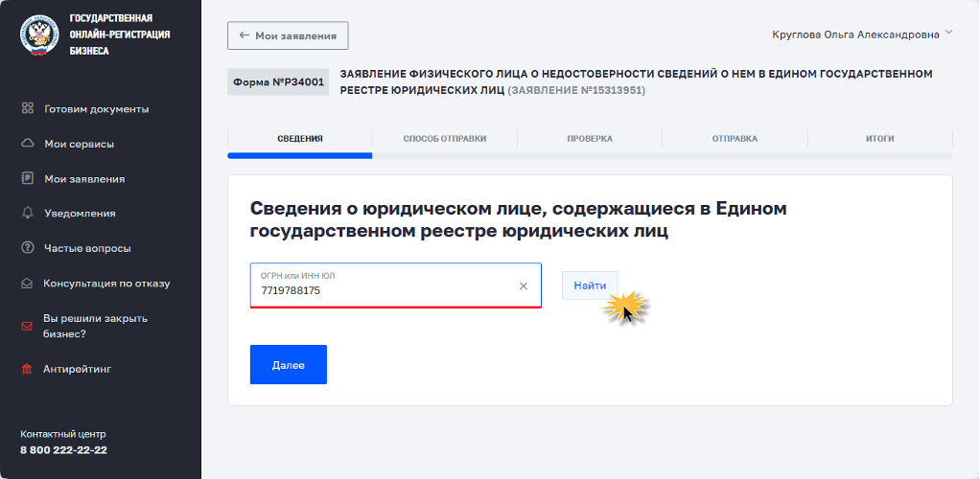Expand the Круглова Ольга Александровна user menu
This screenshot has height=479, width=980.
[948, 32]
